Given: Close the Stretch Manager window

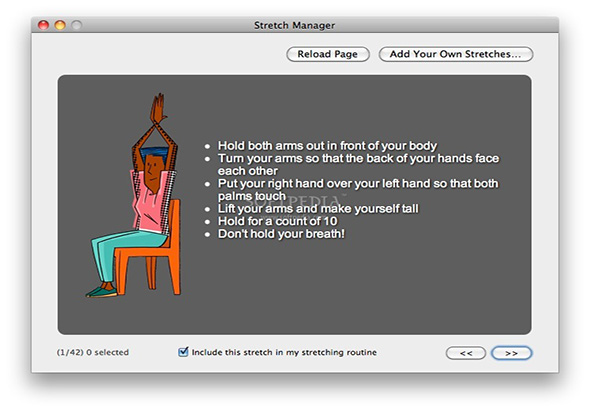Looking at the screenshot, I should coord(44,25).
